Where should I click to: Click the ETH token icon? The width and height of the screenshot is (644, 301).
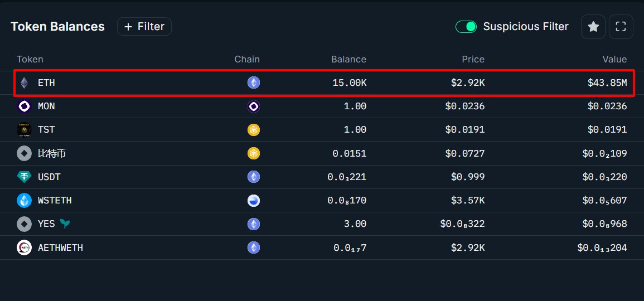[24, 83]
